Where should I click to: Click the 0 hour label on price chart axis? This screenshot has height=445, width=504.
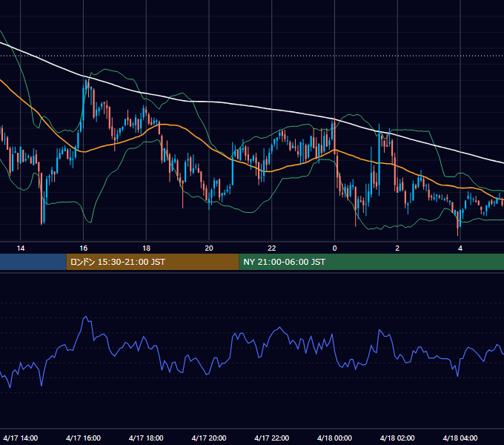334,248
